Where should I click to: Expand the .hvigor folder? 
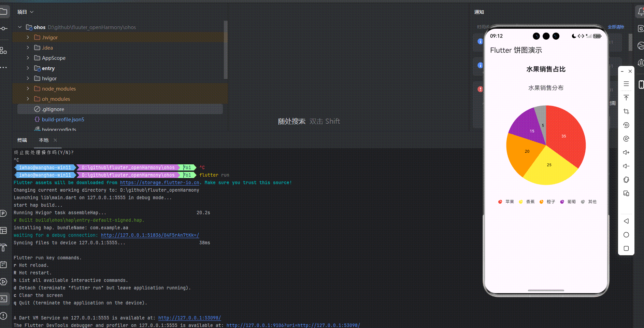(x=28, y=37)
